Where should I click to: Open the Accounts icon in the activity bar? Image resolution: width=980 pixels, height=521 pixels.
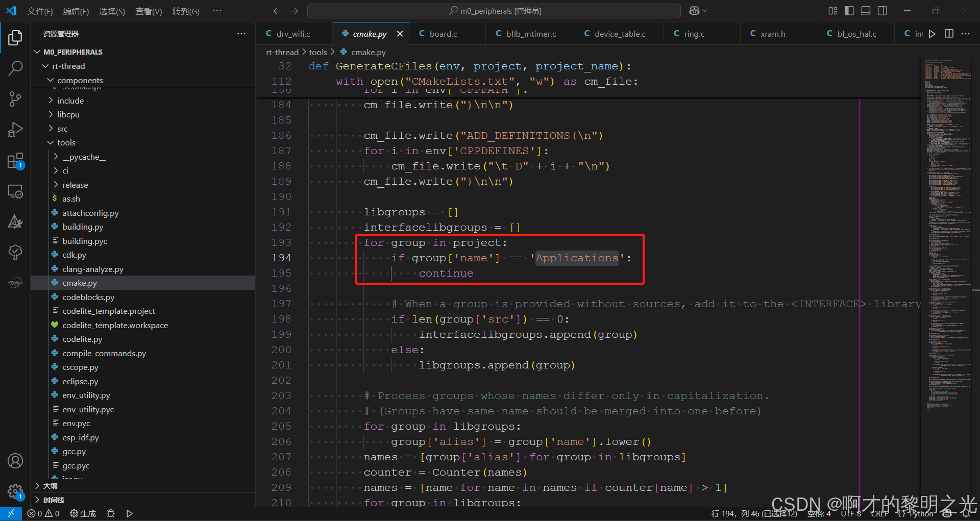click(x=15, y=461)
